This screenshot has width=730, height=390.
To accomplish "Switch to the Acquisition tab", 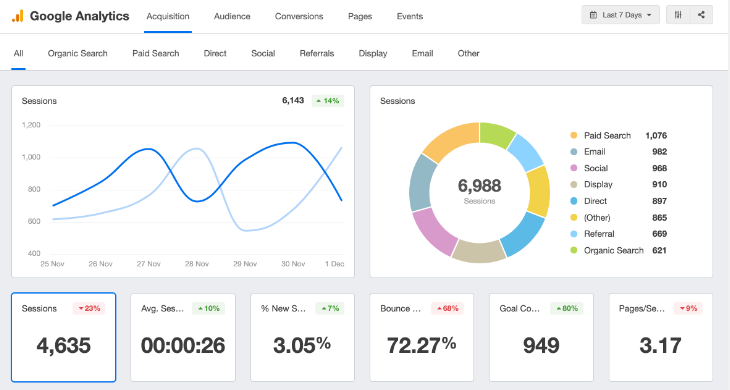I will pyautogui.click(x=168, y=16).
